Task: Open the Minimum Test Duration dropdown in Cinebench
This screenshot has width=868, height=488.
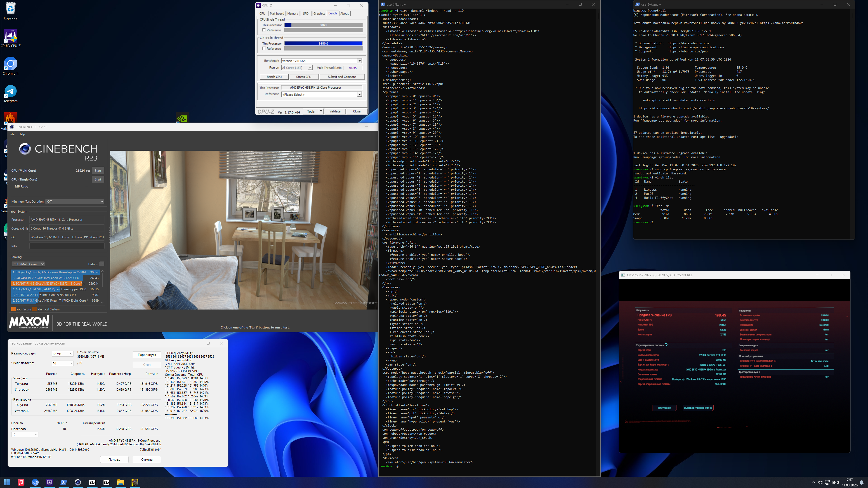Action: pyautogui.click(x=75, y=201)
